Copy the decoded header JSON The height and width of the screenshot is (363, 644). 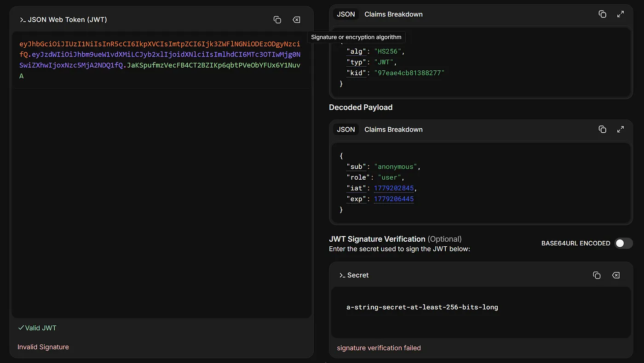coord(602,14)
